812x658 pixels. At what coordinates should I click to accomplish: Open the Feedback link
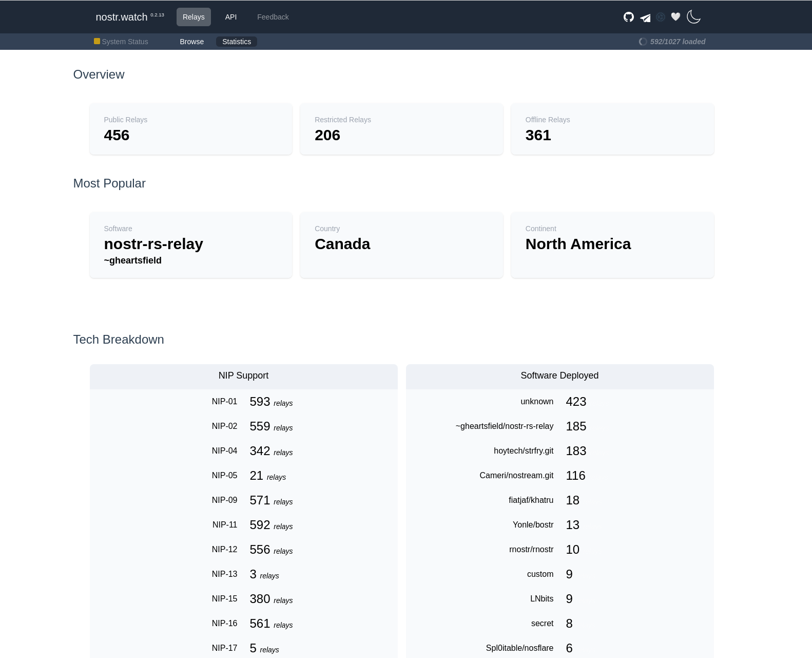[x=273, y=17]
